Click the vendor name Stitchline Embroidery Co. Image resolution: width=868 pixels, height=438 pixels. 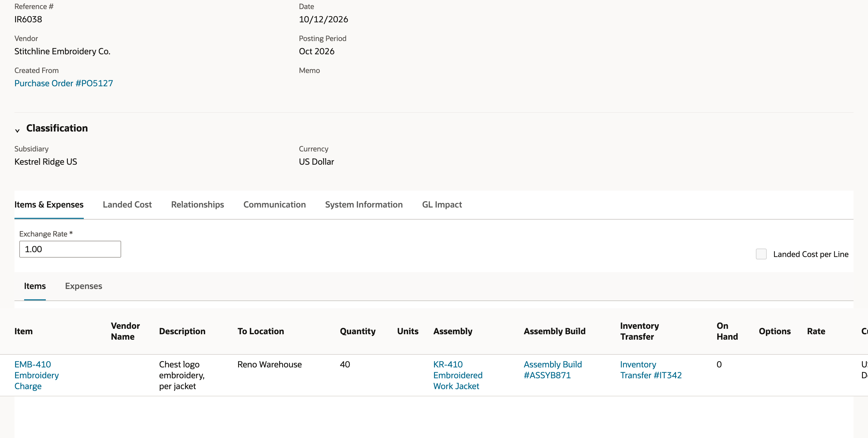62,51
